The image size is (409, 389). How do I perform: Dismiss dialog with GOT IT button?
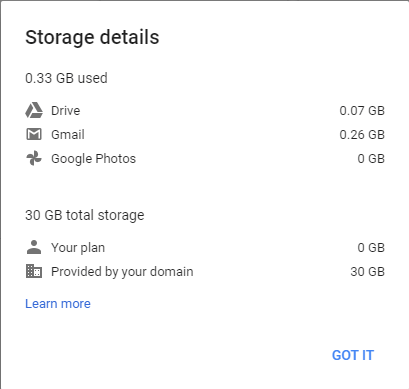(x=353, y=355)
